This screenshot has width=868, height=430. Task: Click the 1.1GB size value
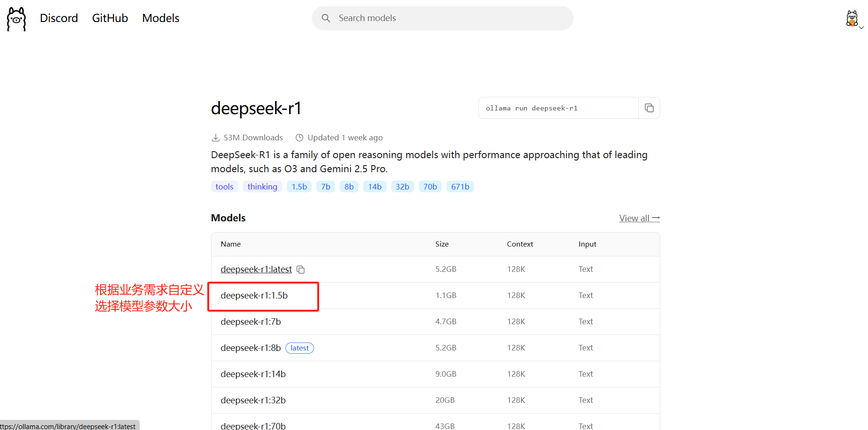(445, 295)
